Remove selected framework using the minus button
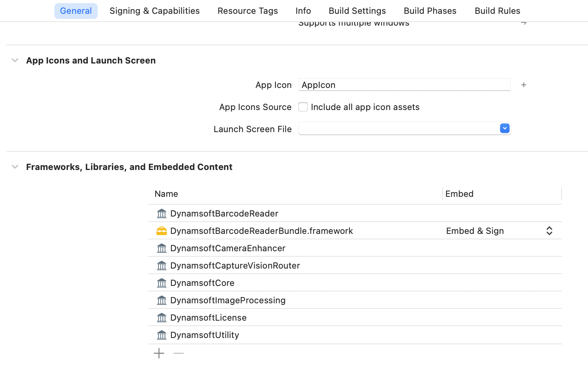 179,353
